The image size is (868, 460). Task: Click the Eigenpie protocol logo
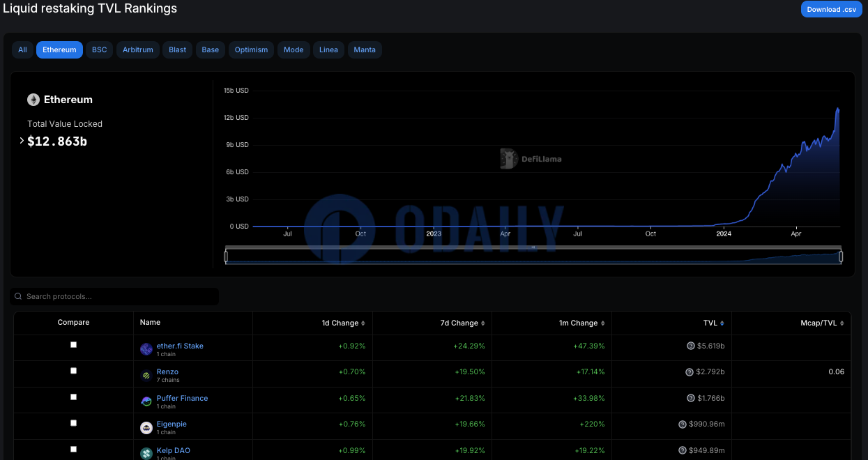[146, 428]
